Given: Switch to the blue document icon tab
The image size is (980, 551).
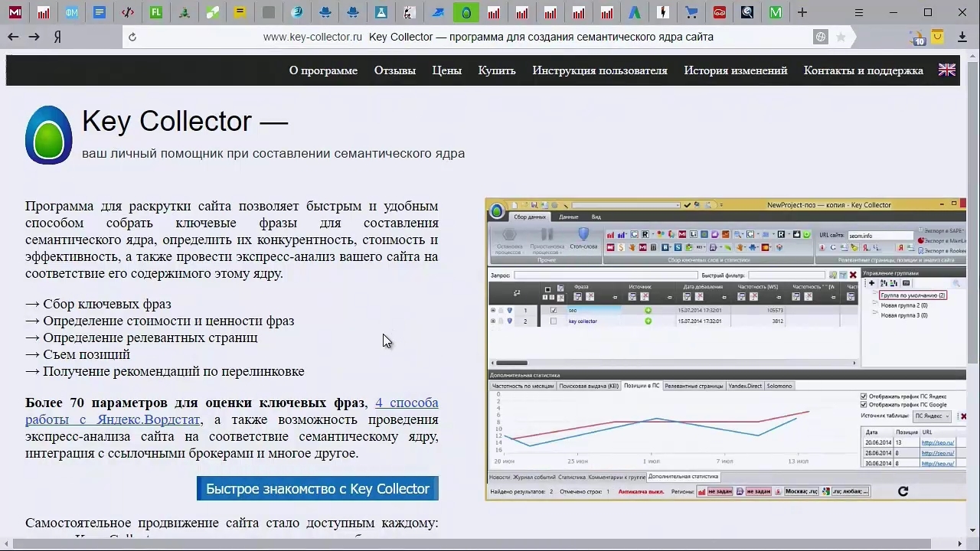Looking at the screenshot, I should click(100, 12).
